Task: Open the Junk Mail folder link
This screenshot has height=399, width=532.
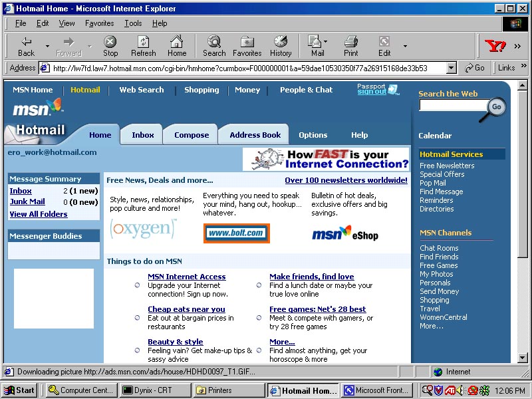Action: (27, 201)
